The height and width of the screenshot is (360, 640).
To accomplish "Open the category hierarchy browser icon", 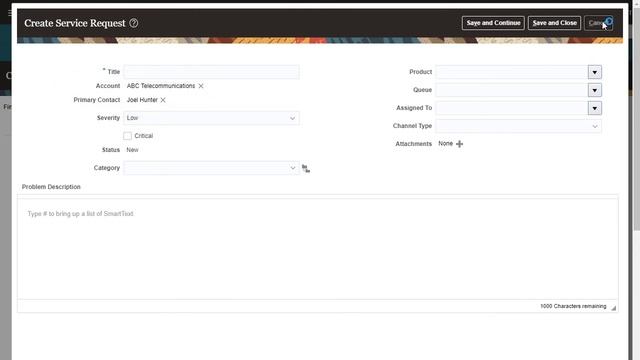I will point(306,168).
